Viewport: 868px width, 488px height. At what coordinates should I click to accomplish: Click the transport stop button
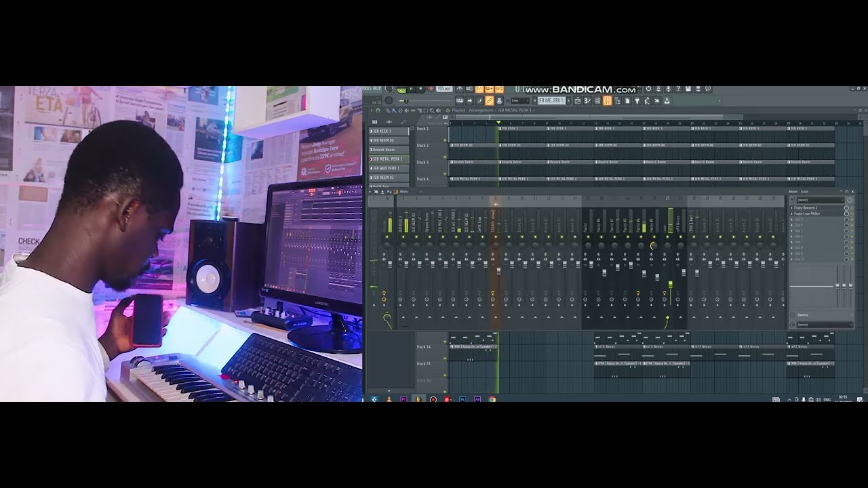[x=420, y=89]
